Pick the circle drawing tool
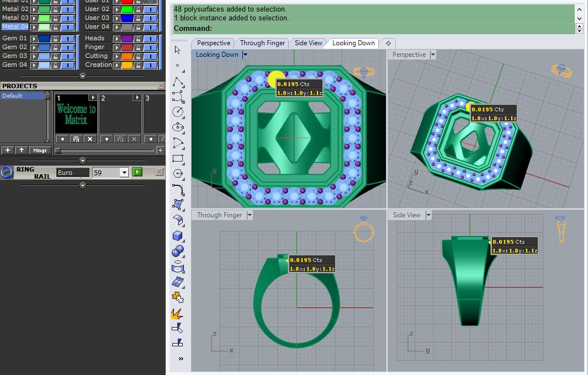Image resolution: width=588 pixels, height=375 pixels. [x=178, y=111]
